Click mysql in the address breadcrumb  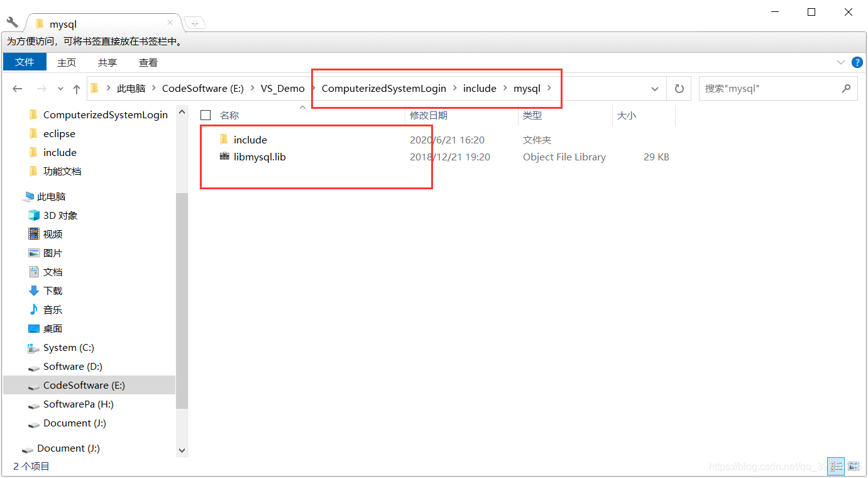527,89
